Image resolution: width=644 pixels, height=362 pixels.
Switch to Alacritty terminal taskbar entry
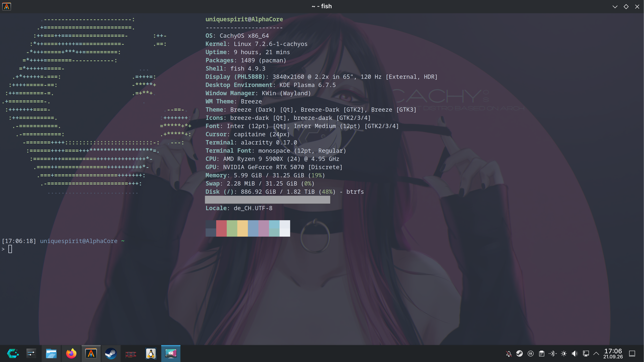[x=91, y=353]
